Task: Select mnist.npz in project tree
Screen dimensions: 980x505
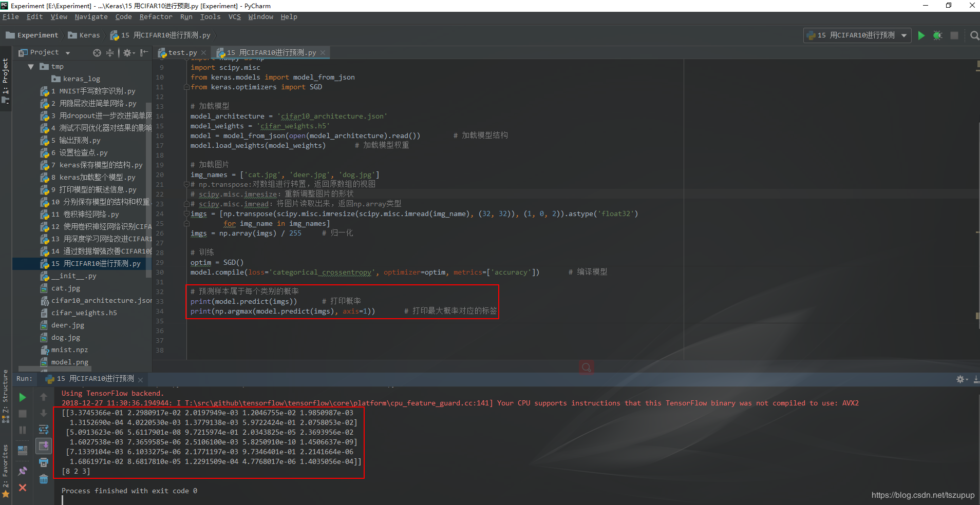Action: coord(64,350)
